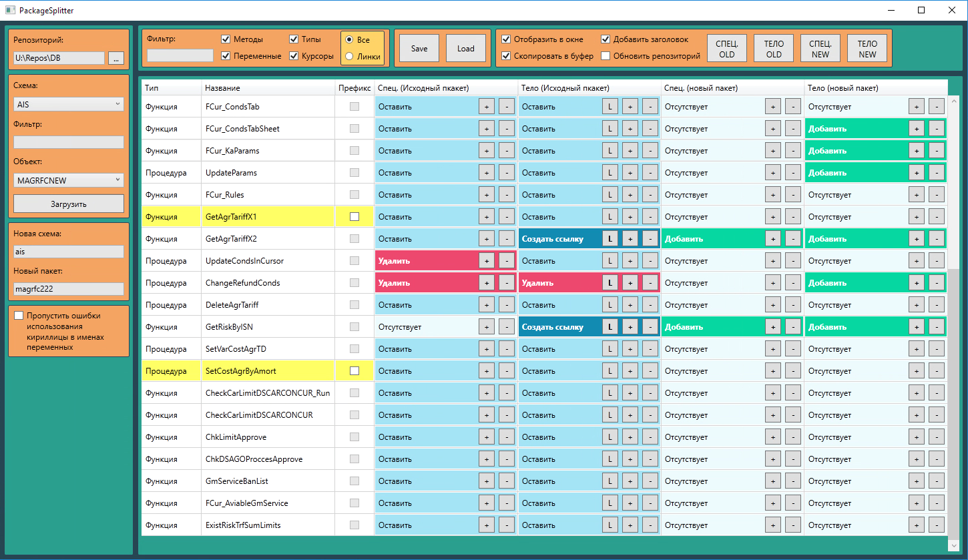Image resolution: width=968 pixels, height=560 pixels.
Task: Click new body plus button for FCur_KaParams
Action: (x=917, y=151)
